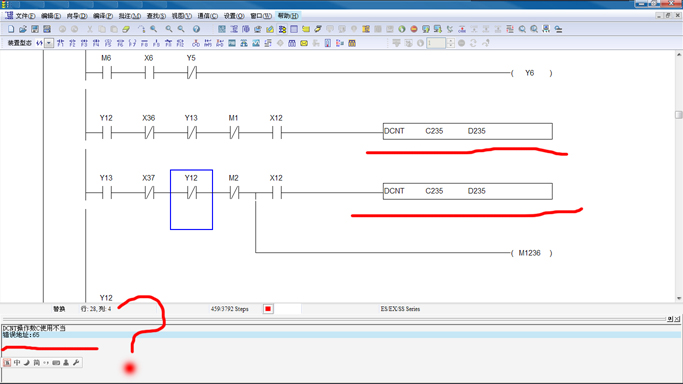The height and width of the screenshot is (384, 683).
Task: Open a project with the folder icon
Action: (x=23, y=29)
